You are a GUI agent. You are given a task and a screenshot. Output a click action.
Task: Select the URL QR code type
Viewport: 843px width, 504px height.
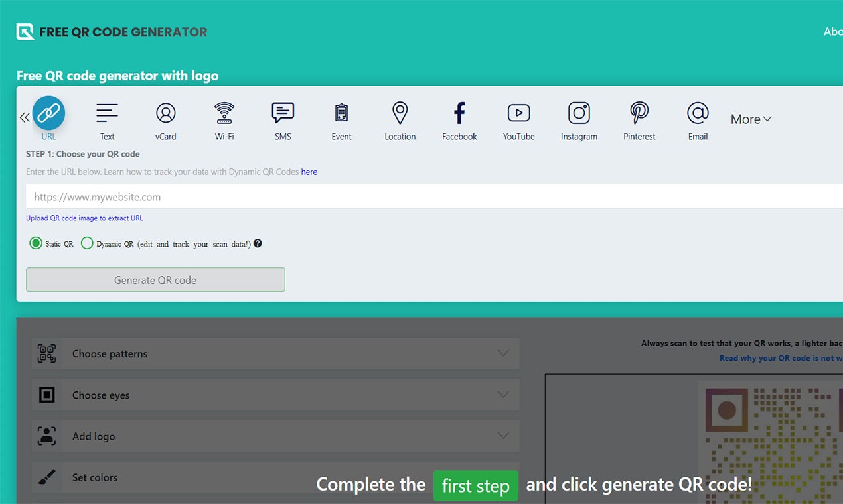coord(48,118)
